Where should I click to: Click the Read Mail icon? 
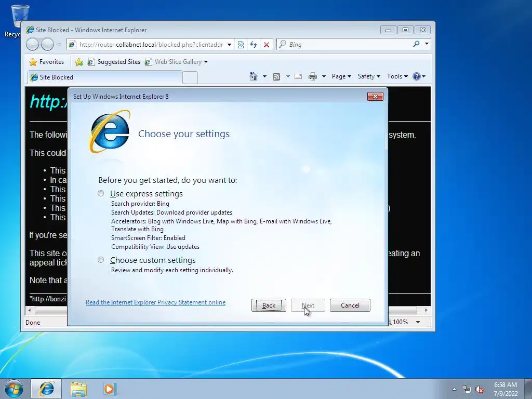tap(298, 76)
